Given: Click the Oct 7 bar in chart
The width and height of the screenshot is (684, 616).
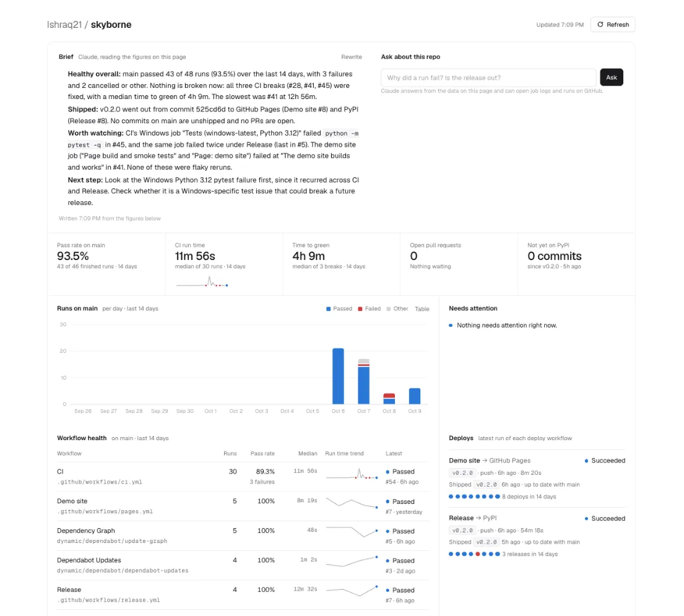Looking at the screenshot, I should (x=363, y=381).
